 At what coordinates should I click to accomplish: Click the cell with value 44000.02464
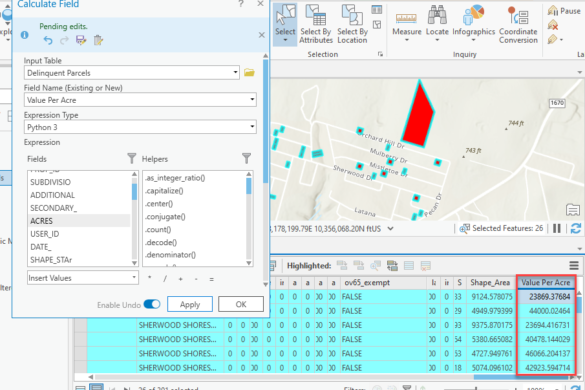coord(545,311)
